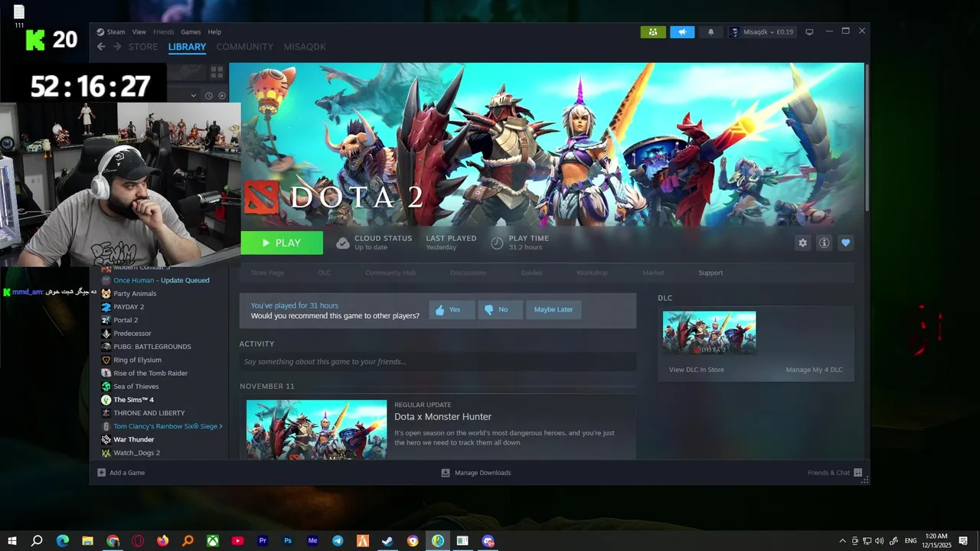The image size is (980, 551).
Task: Show hidden system tray icons chevron
Action: click(x=843, y=541)
